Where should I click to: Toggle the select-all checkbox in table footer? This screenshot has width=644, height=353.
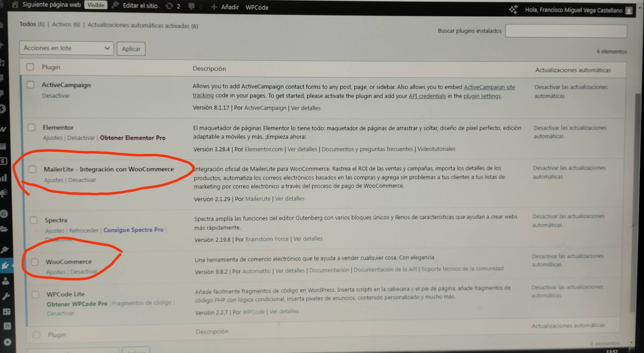(37, 335)
